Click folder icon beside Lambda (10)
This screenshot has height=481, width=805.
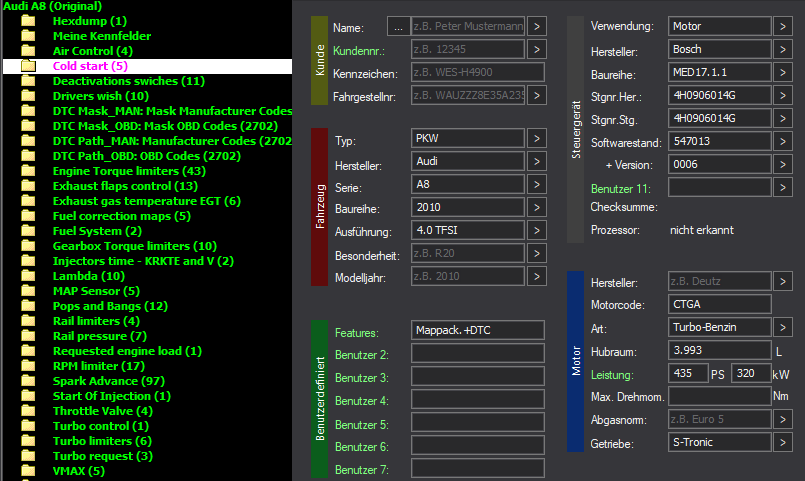(x=28, y=276)
